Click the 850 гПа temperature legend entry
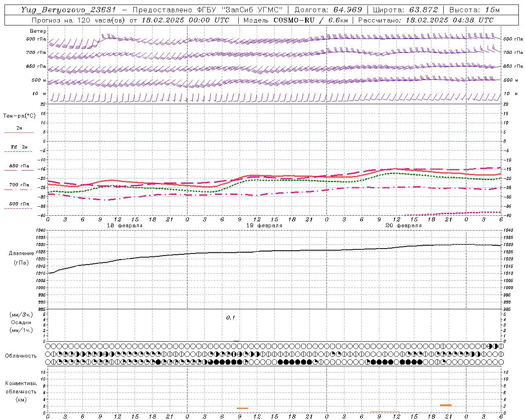525x420 pixels. pos(19,166)
